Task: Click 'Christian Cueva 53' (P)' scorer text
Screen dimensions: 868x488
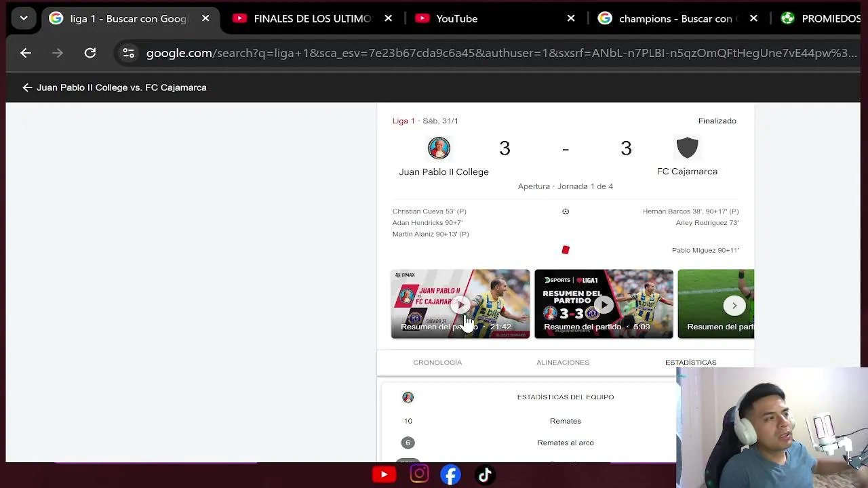Action: point(429,211)
